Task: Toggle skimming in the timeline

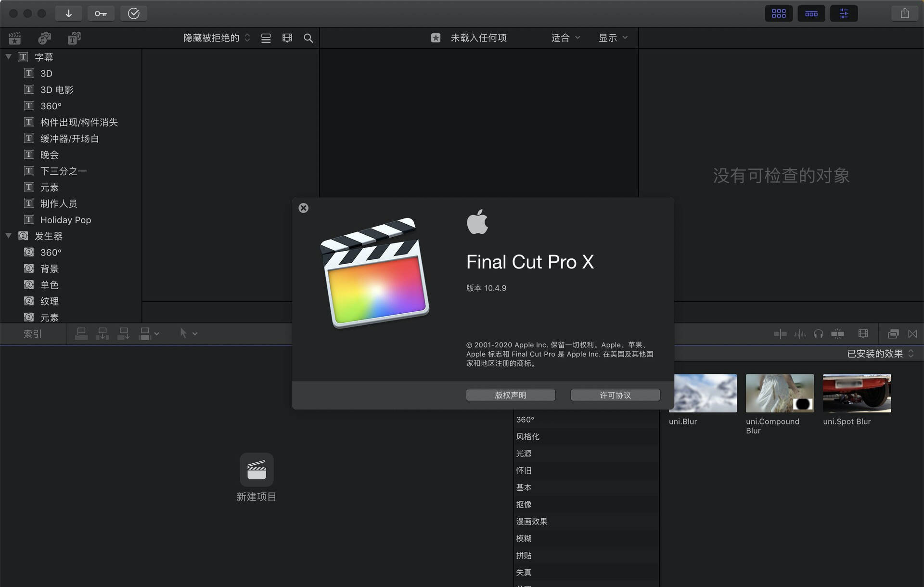Action: point(780,334)
